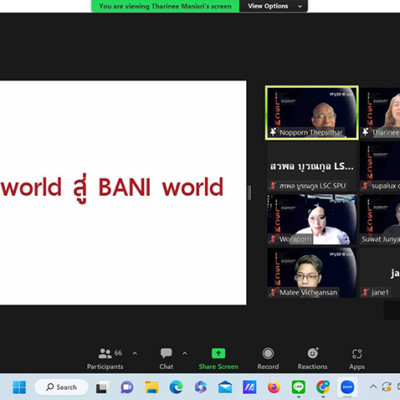Click the green Share Screen button
The width and height of the screenshot is (400, 400).
(218, 359)
